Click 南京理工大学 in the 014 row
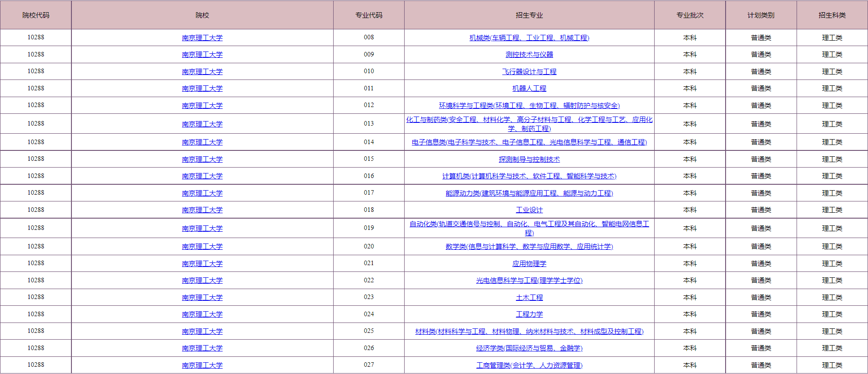868x374 pixels. 202,142
